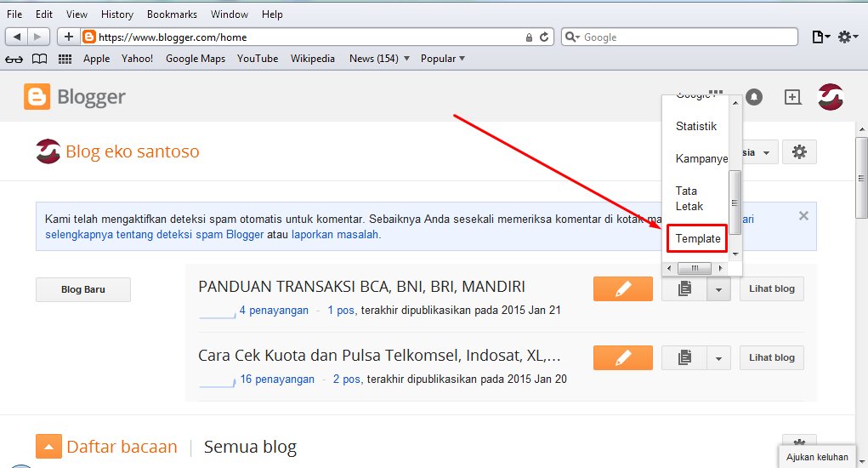Reload the page with the refresh icon
The width and height of the screenshot is (868, 468).
click(544, 37)
